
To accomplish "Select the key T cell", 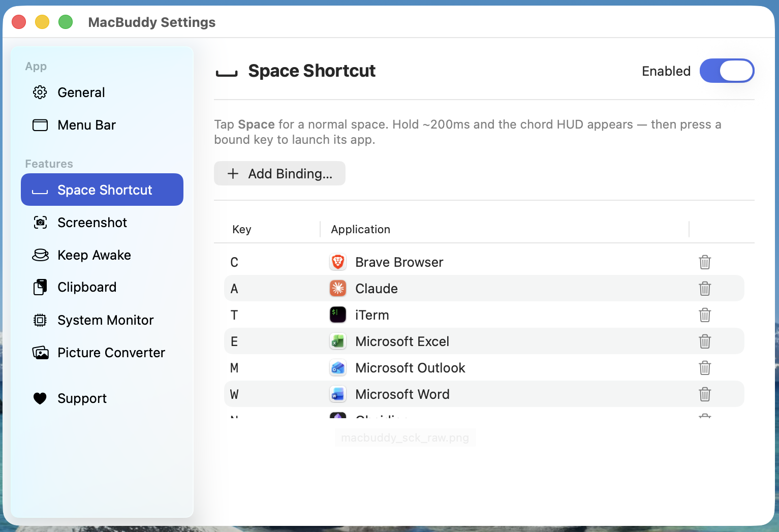I will click(x=234, y=315).
